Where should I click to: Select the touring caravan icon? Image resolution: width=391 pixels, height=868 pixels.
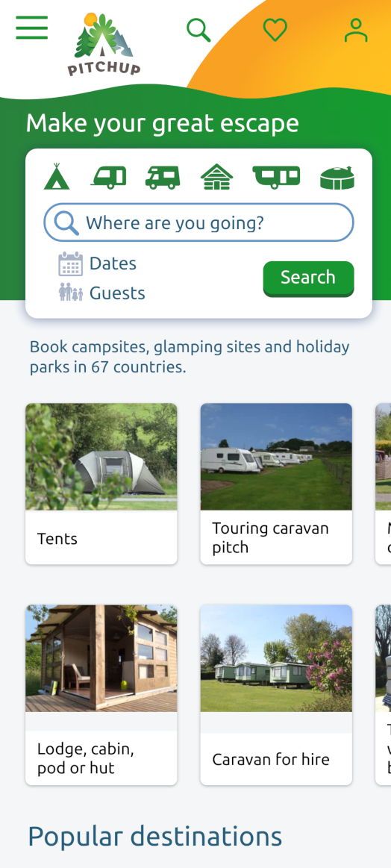[108, 178]
